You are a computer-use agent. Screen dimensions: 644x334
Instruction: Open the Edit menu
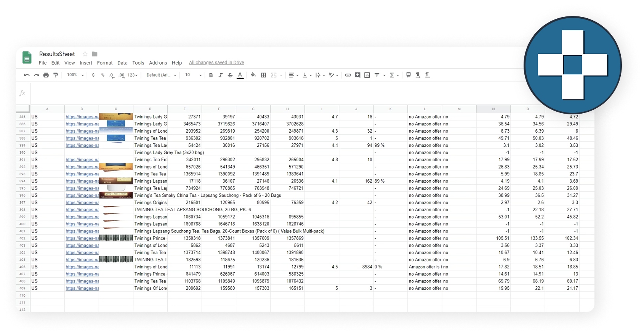tap(56, 63)
